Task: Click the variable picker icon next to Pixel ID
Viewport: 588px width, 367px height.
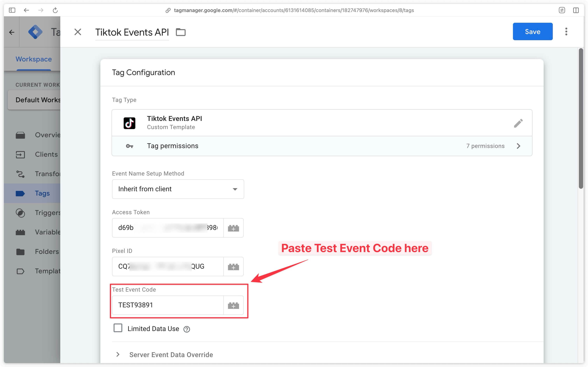Action: (233, 266)
